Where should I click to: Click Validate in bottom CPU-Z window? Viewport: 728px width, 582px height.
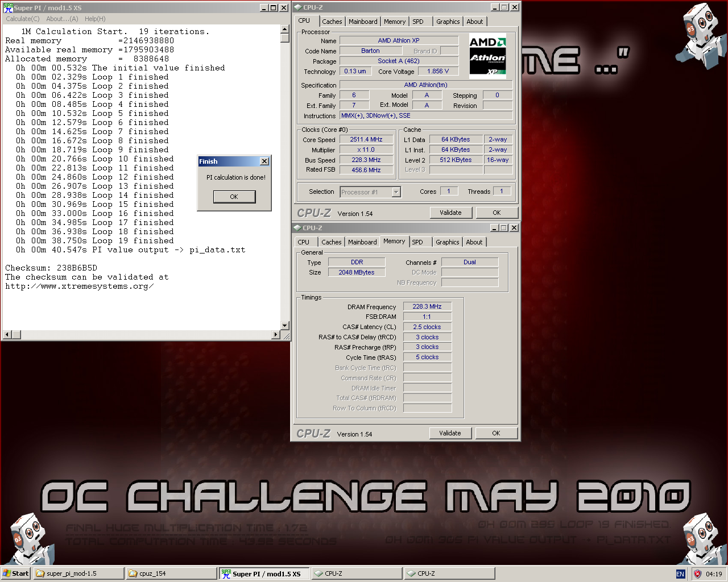[x=450, y=433]
